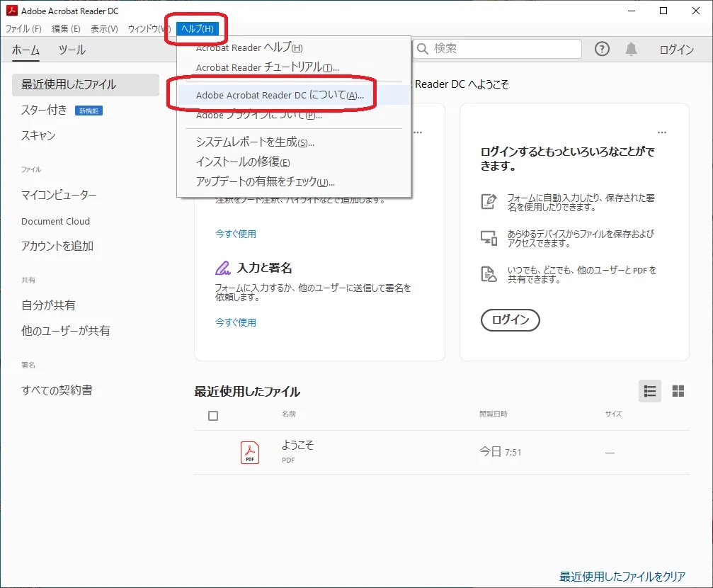Choose インストールの修復 menu entry
Viewport: 713px width, 588px height.
click(243, 162)
